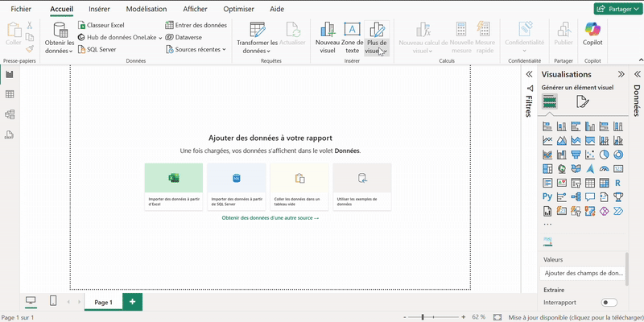644x322 pixels.
Task: Add the KPI visual
Action: tap(561, 183)
